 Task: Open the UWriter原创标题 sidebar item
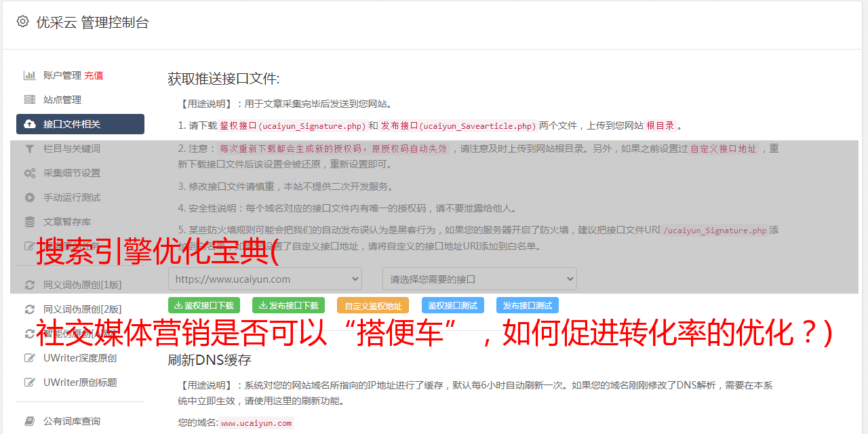(80, 382)
